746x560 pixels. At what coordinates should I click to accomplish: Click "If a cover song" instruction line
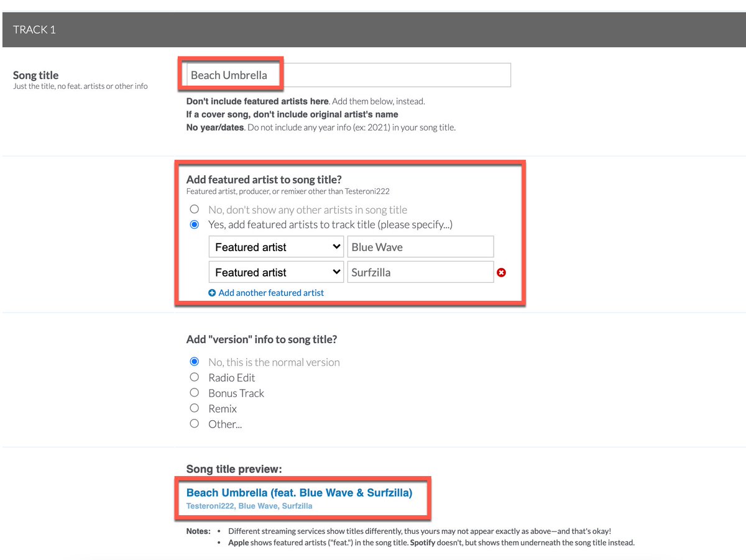pos(292,114)
